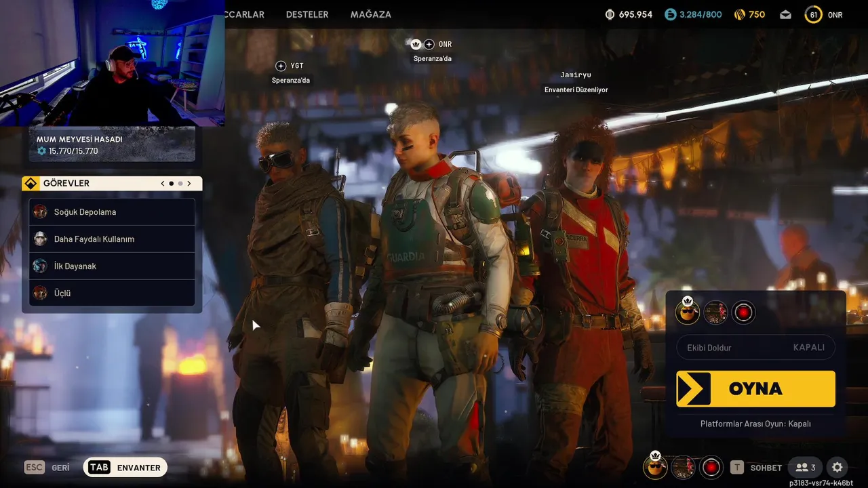This screenshot has width=868, height=488.
Task: Open the level 61 ONR profile badge
Action: coord(824,14)
